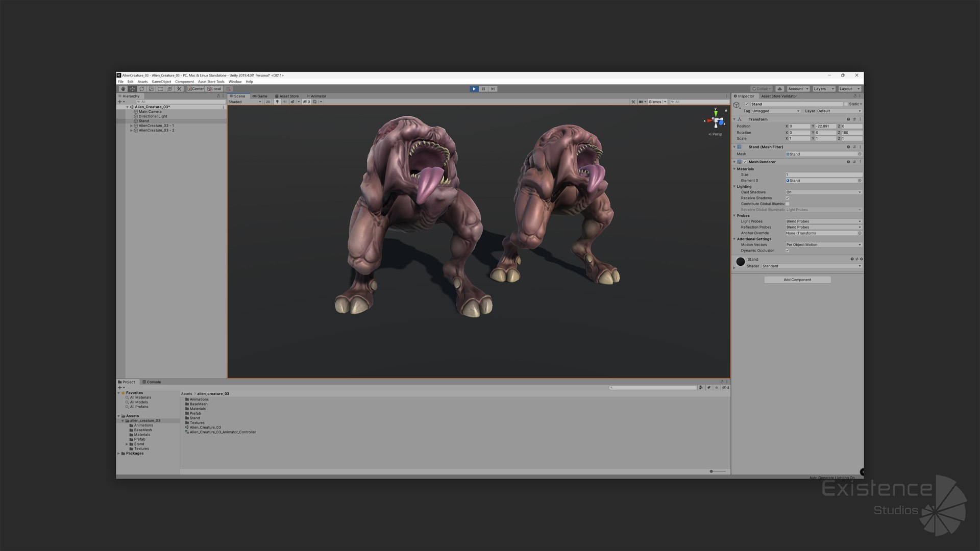Select the Scale tool in the toolbar
The height and width of the screenshot is (551, 980).
[x=151, y=89]
